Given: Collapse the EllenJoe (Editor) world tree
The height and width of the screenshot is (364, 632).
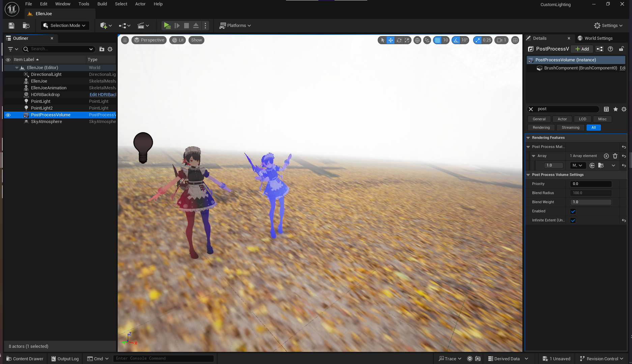Looking at the screenshot, I should 17,68.
